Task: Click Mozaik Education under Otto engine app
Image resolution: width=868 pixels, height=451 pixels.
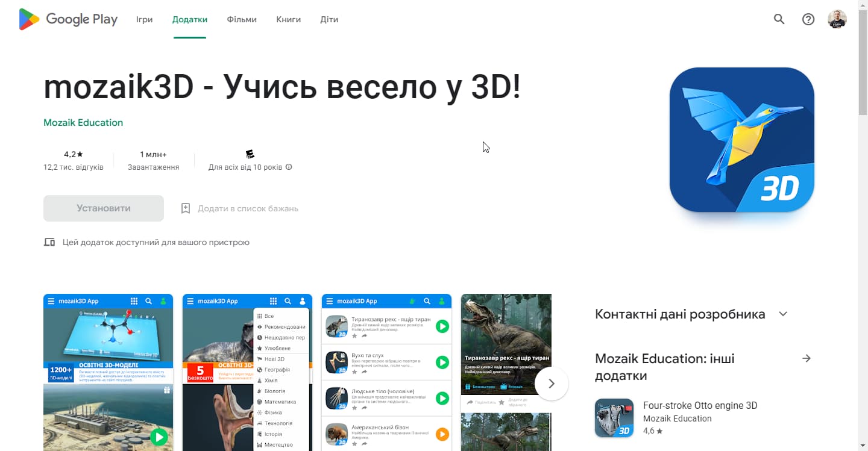Action: pyautogui.click(x=678, y=418)
